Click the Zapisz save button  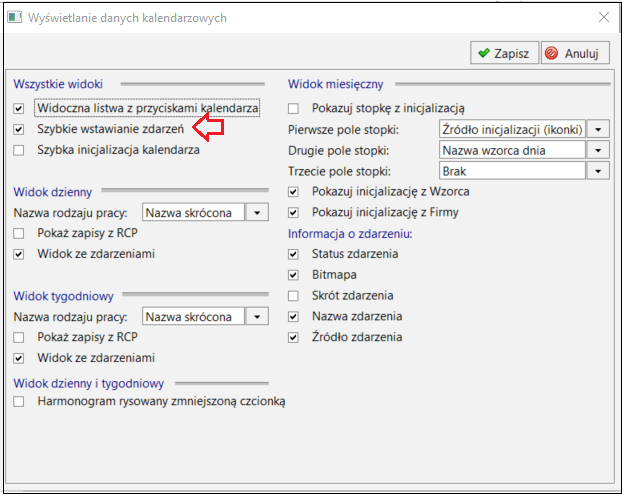505,53
